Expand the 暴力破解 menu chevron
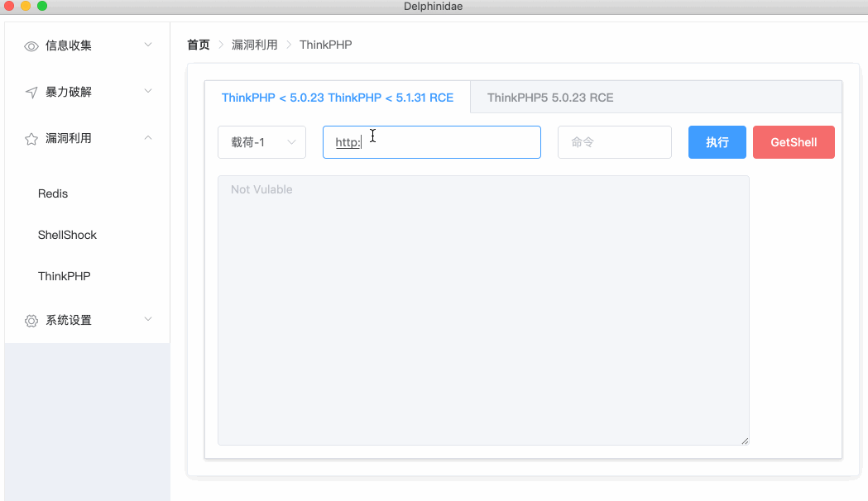 point(148,91)
